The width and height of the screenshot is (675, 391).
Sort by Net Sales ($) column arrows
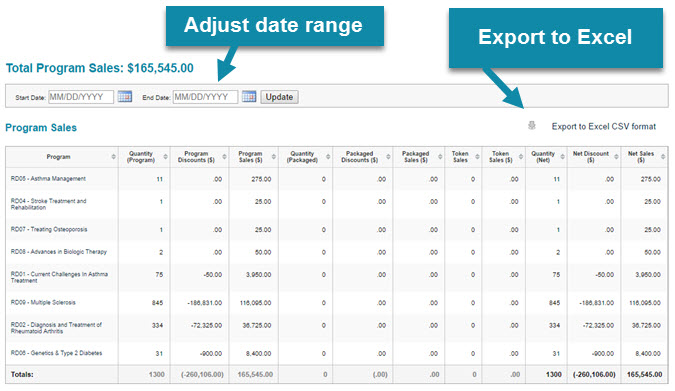pyautogui.click(x=663, y=157)
